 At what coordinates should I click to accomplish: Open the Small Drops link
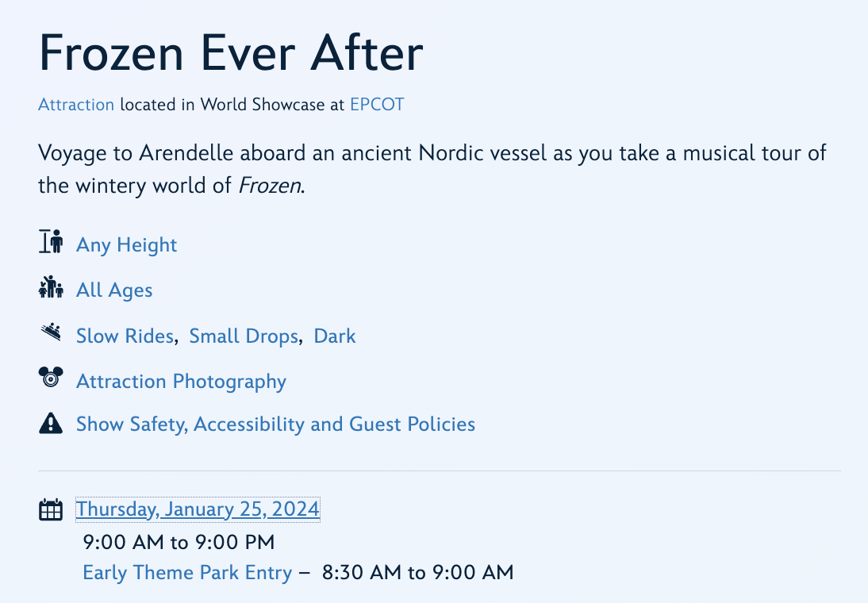pyautogui.click(x=244, y=336)
